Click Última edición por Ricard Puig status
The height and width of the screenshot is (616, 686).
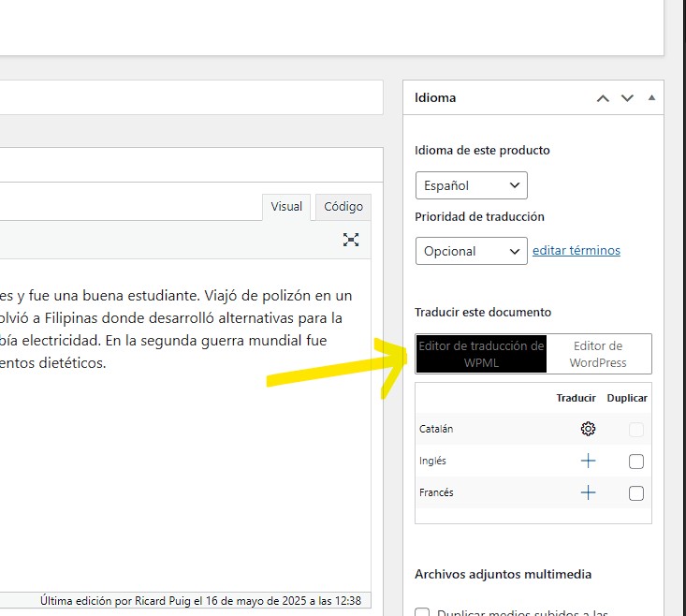[x=201, y=601]
